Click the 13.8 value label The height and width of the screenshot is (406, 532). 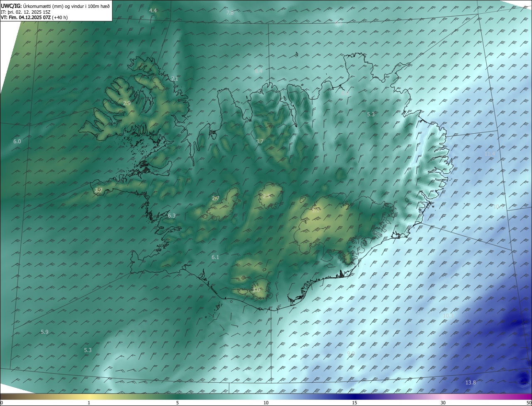click(470, 383)
